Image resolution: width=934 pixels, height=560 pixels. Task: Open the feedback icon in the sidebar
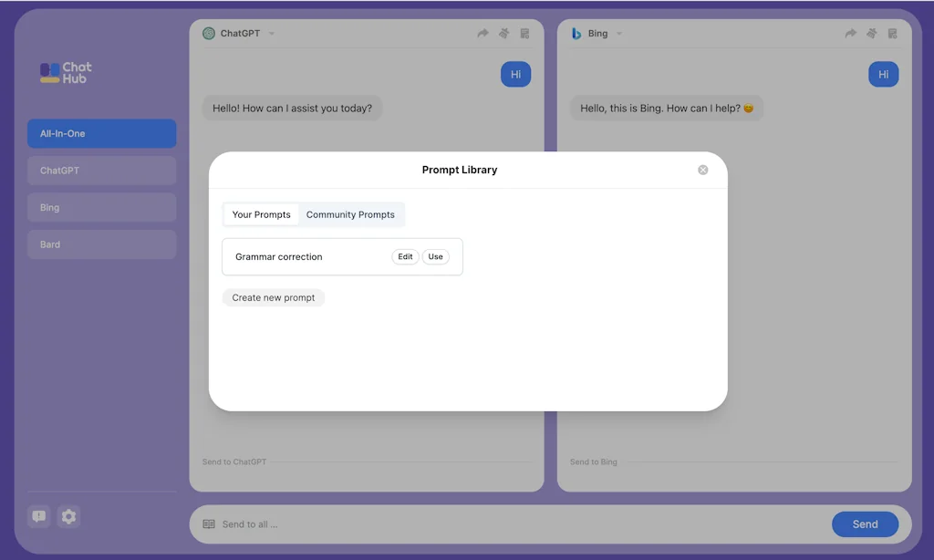click(x=39, y=516)
